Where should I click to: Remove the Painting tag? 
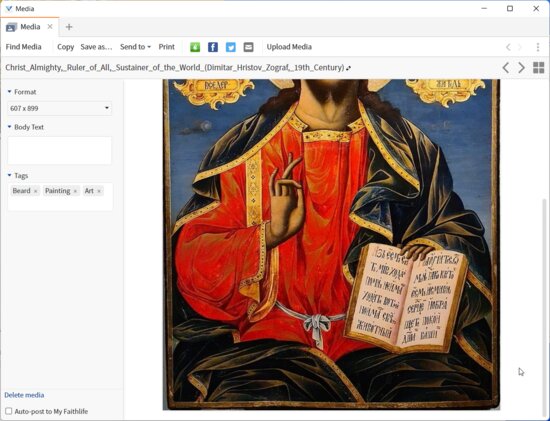click(75, 191)
